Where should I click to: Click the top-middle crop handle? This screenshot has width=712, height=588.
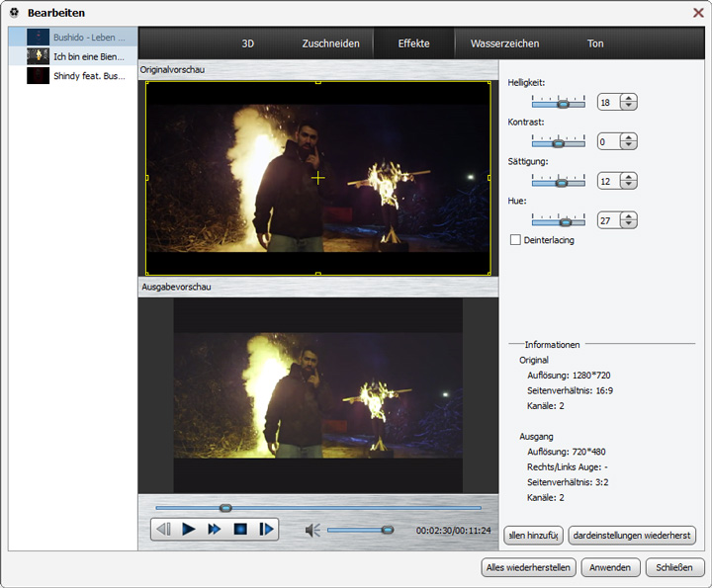point(317,82)
